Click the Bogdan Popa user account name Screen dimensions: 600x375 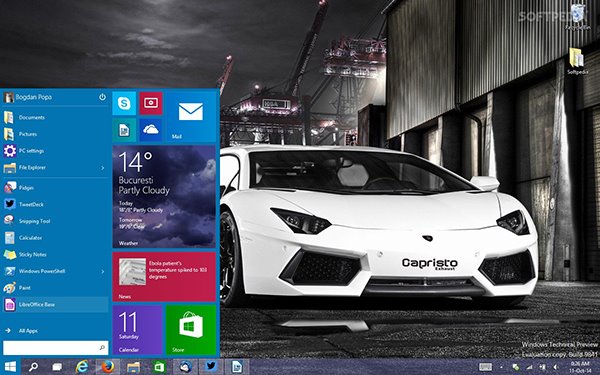(34, 97)
